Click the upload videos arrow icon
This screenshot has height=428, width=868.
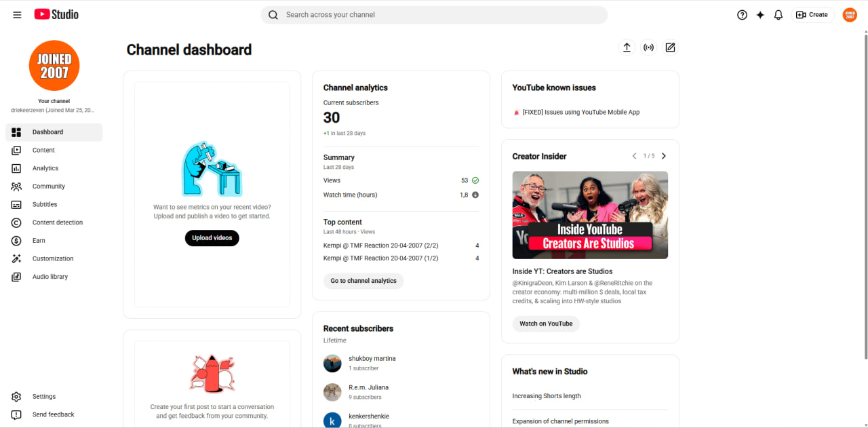point(627,47)
